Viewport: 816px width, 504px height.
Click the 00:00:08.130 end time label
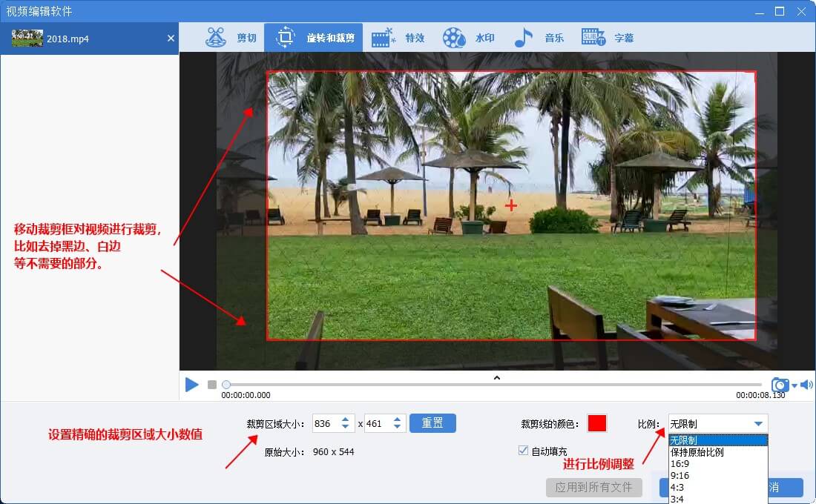760,395
